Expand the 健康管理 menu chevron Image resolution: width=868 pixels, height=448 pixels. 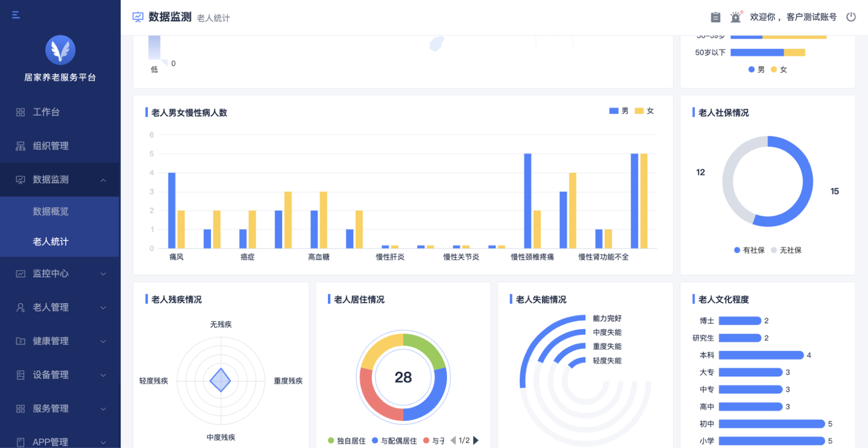pyautogui.click(x=103, y=341)
